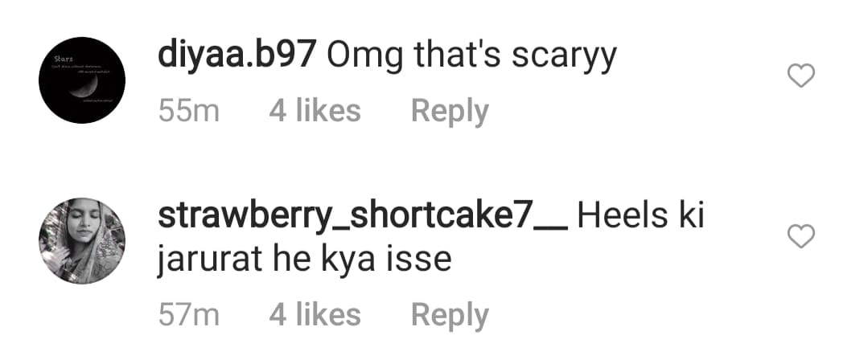This screenshot has height=356, width=868.
Task: Click the words "Heels ki" in the second comment
Action: 640,215
